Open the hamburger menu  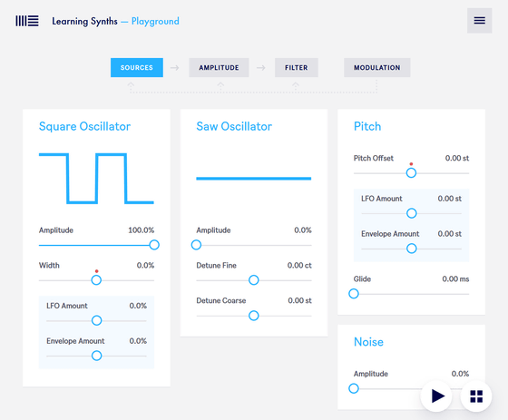tap(480, 21)
